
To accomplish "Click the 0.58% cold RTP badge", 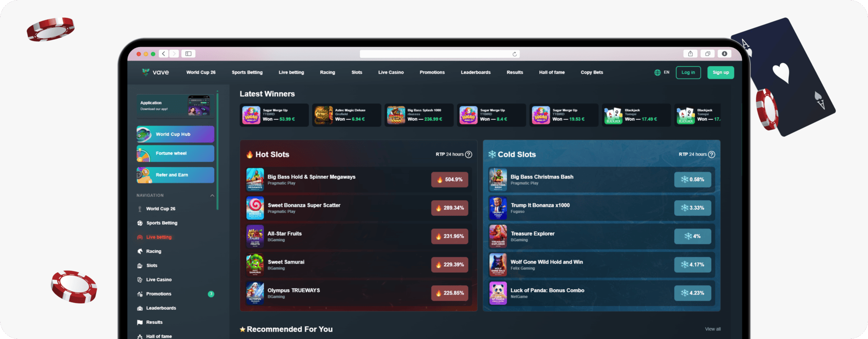I will point(692,180).
